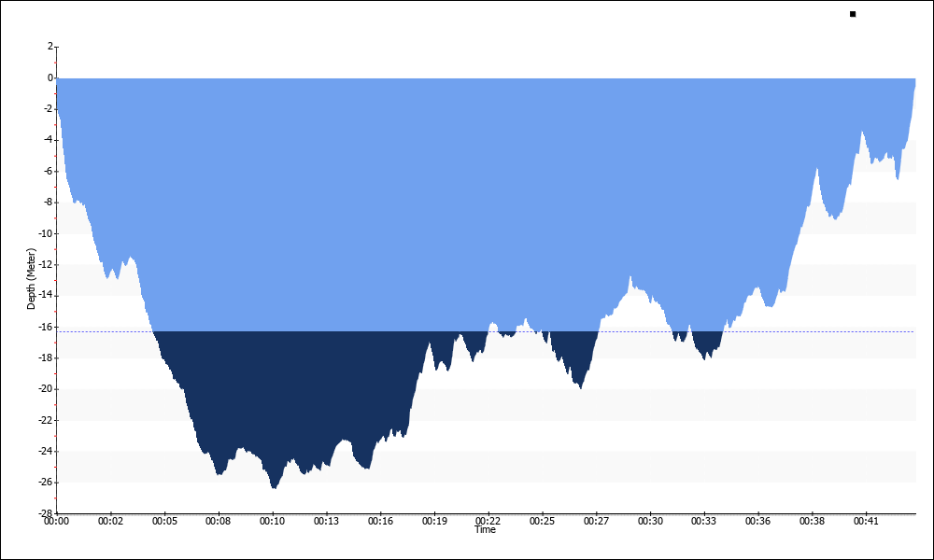Click the depth axis label -28
Viewport: 934px width, 560px height.
[x=46, y=513]
